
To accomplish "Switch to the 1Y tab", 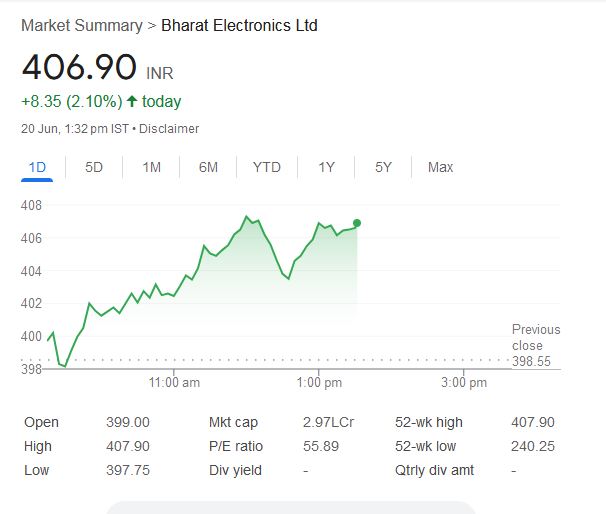I will pos(326,167).
